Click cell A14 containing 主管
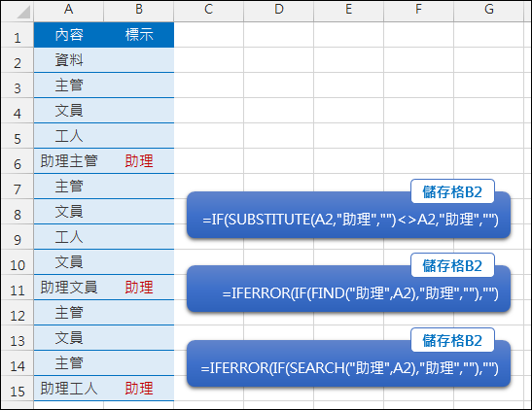This screenshot has width=532, height=410. coord(68,363)
